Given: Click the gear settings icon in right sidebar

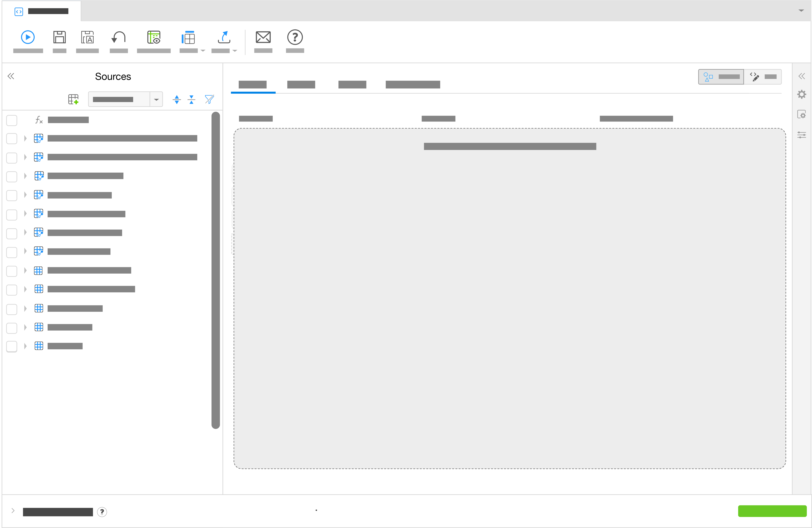Looking at the screenshot, I should (x=801, y=94).
